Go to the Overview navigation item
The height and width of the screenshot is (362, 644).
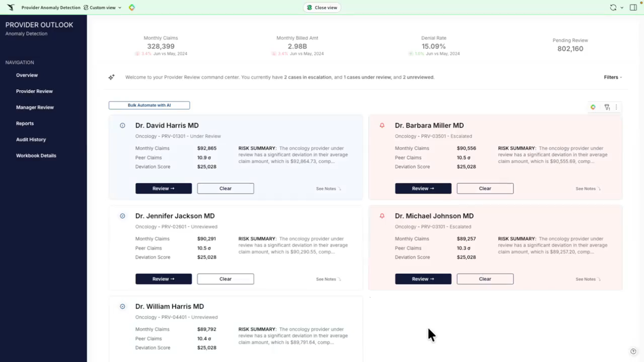tap(27, 75)
